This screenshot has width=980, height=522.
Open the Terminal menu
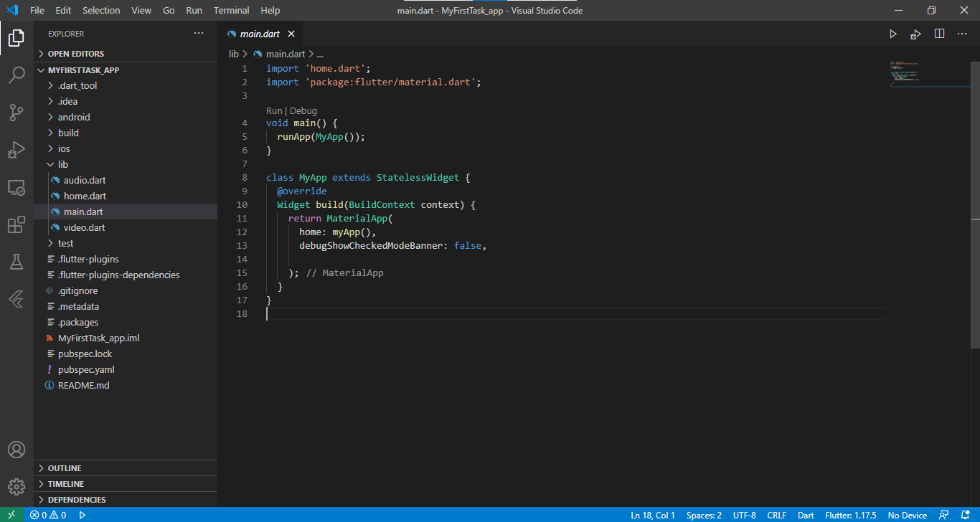231,10
